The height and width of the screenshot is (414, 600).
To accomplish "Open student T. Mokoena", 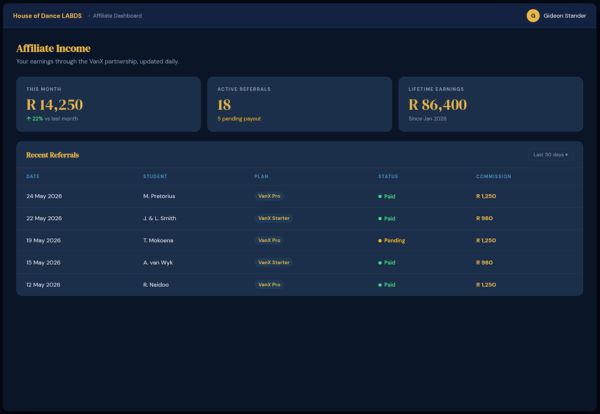I will (x=158, y=241).
